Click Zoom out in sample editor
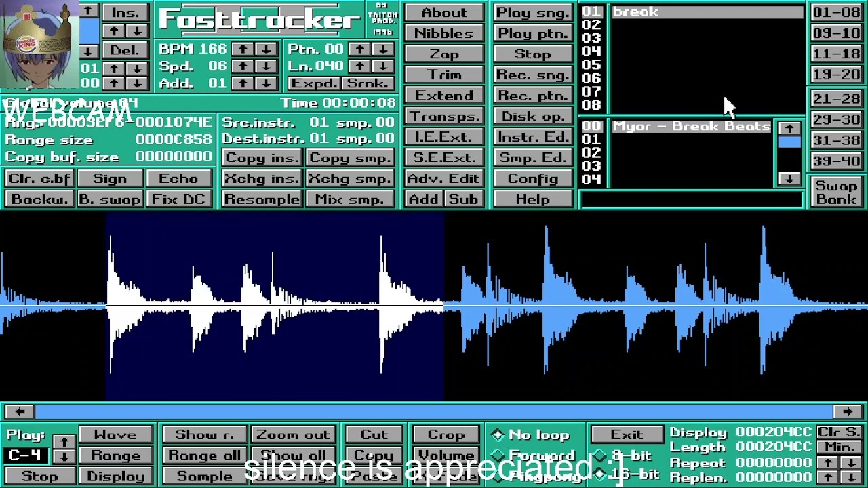The height and width of the screenshot is (488, 868). click(x=293, y=435)
